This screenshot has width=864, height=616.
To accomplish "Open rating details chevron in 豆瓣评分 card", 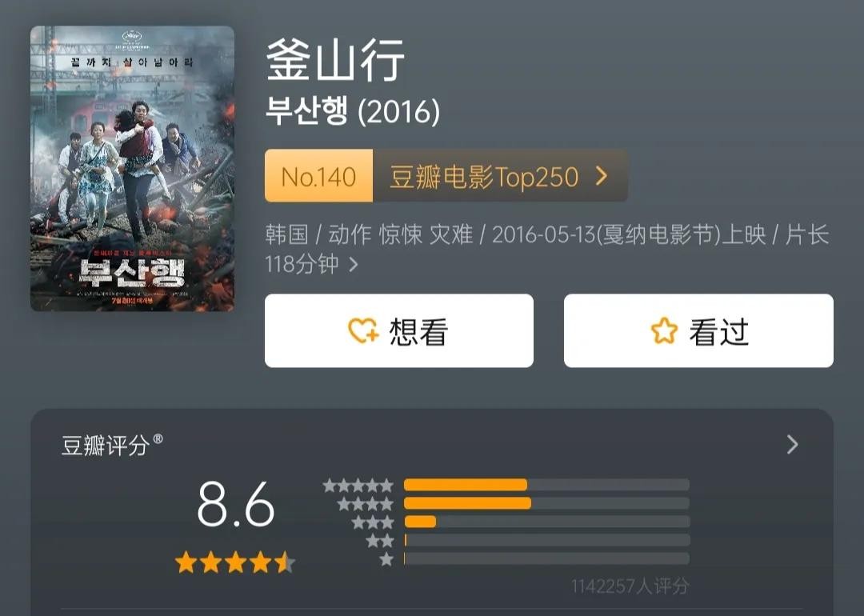I will click(792, 444).
